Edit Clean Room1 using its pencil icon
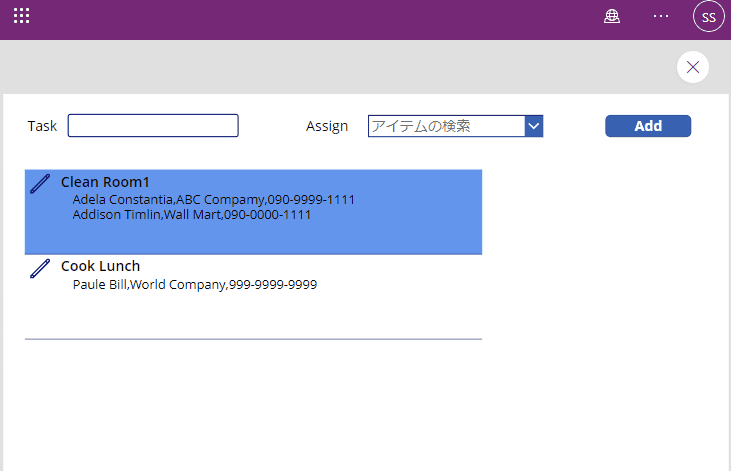Screen dimensions: 731x471 40,183
